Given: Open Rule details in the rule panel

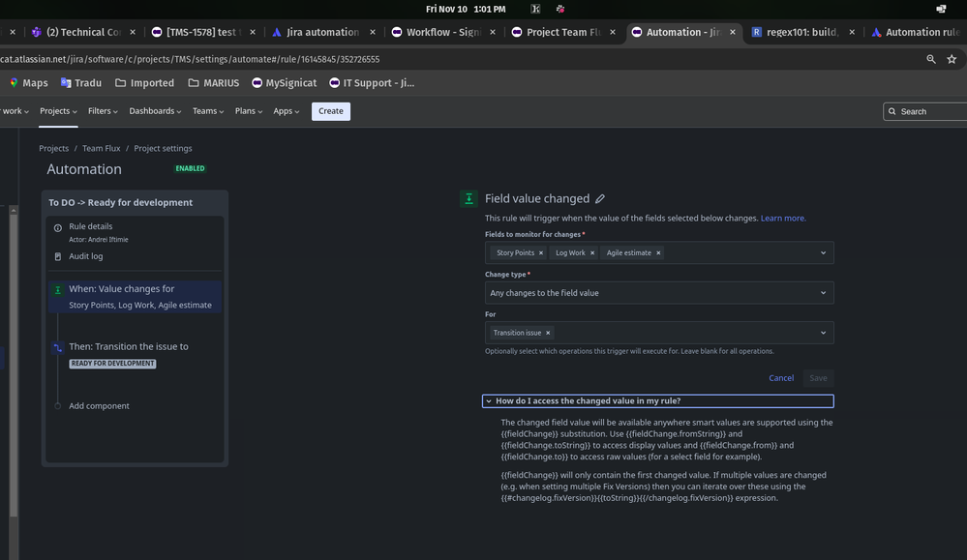Looking at the screenshot, I should (x=91, y=226).
